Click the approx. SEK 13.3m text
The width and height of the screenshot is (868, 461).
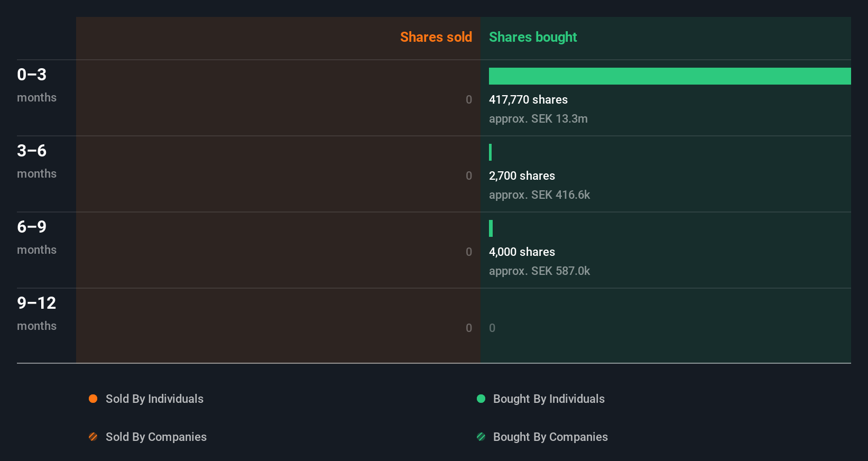click(x=538, y=118)
